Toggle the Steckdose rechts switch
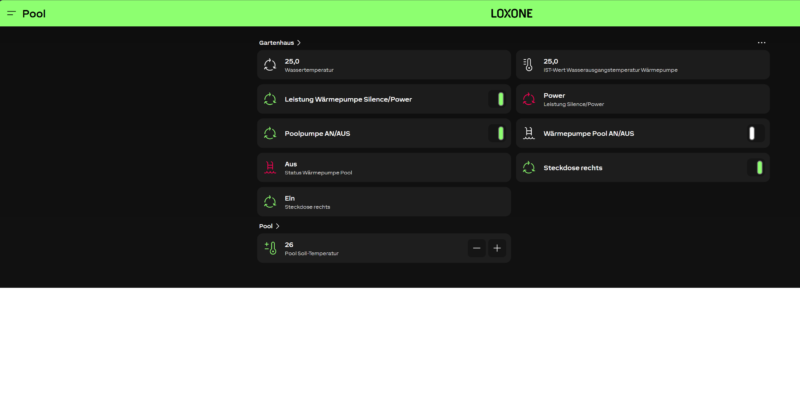Image resolution: width=800 pixels, height=393 pixels. click(756, 167)
